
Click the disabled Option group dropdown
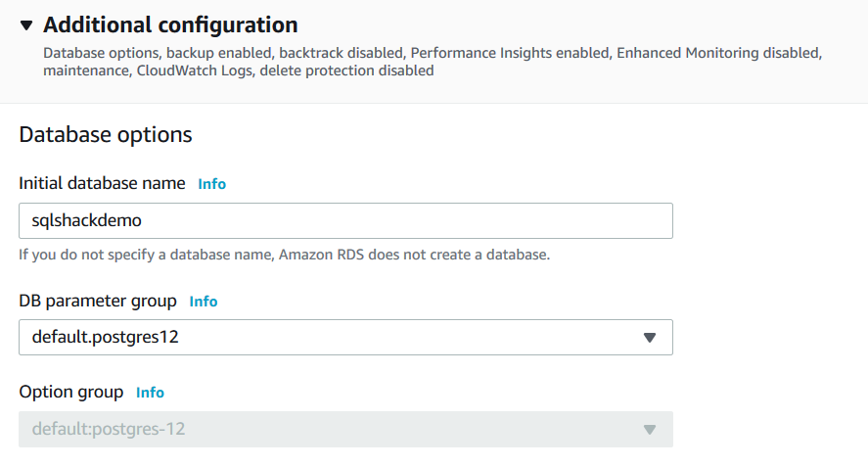click(x=345, y=429)
